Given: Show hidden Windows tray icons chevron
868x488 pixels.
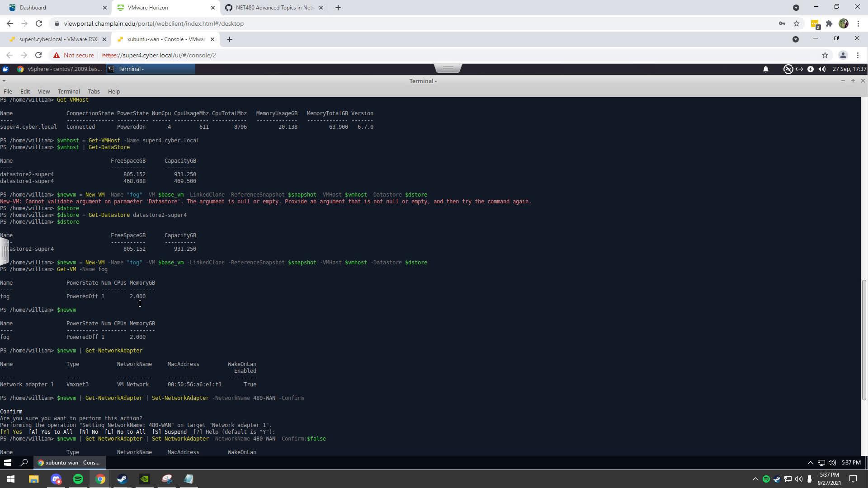Looking at the screenshot, I should 755,479.
